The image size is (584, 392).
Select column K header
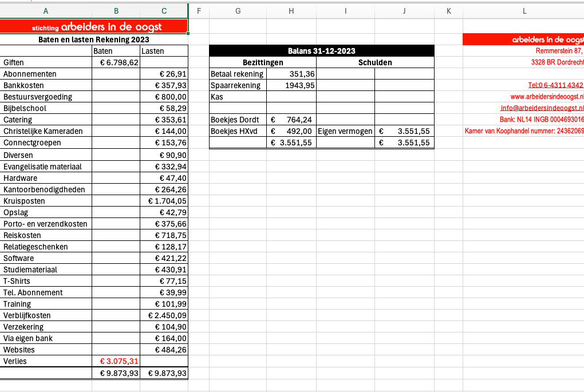click(x=449, y=11)
